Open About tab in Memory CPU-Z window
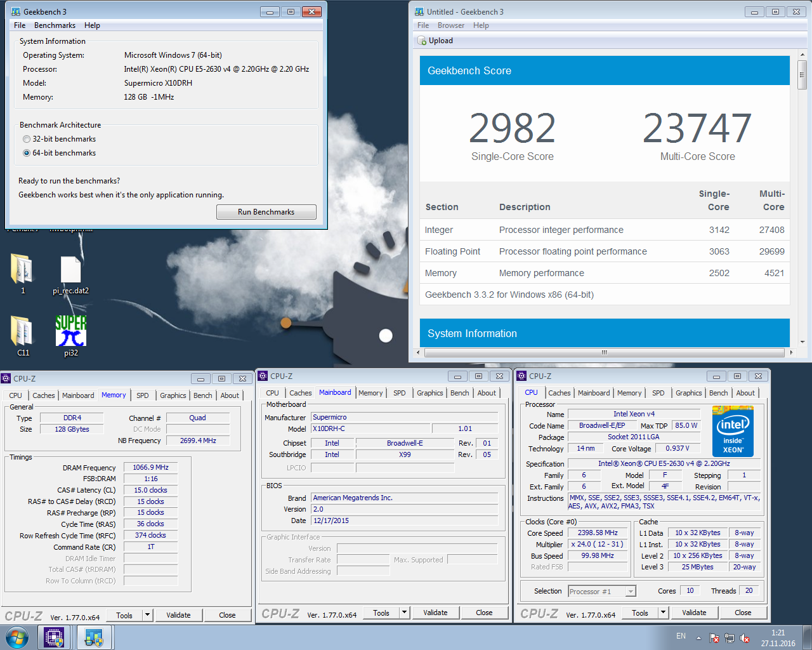 click(230, 395)
